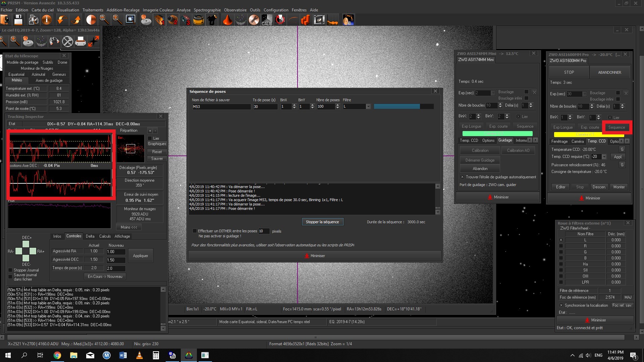Click main toolbar zoom in magnifier

(117, 20)
